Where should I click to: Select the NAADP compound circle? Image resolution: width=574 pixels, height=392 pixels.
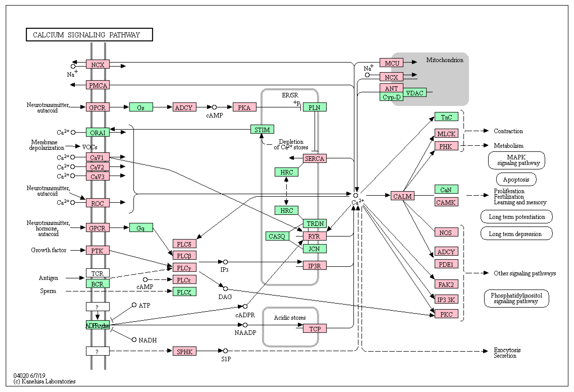[245, 325]
